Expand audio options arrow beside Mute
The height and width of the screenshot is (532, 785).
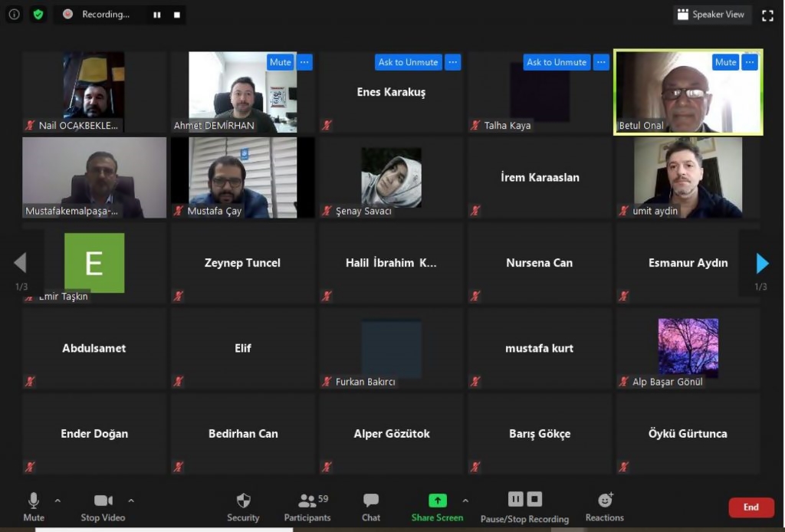tap(57, 501)
